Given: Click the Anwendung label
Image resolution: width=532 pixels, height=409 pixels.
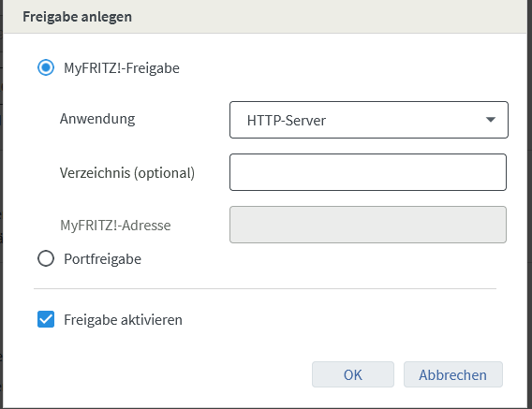Looking at the screenshot, I should click(97, 119).
